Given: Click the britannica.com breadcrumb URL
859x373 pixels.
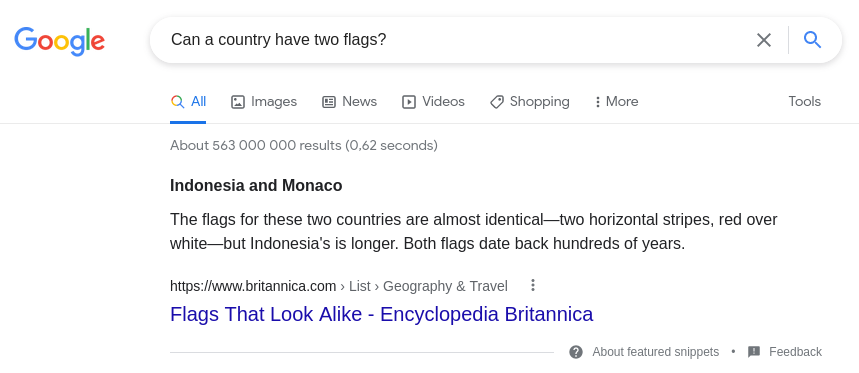Looking at the screenshot, I should pyautogui.click(x=339, y=286).
